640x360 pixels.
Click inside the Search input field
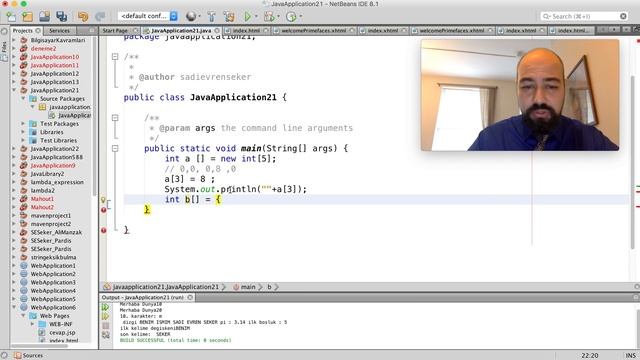coord(584,16)
